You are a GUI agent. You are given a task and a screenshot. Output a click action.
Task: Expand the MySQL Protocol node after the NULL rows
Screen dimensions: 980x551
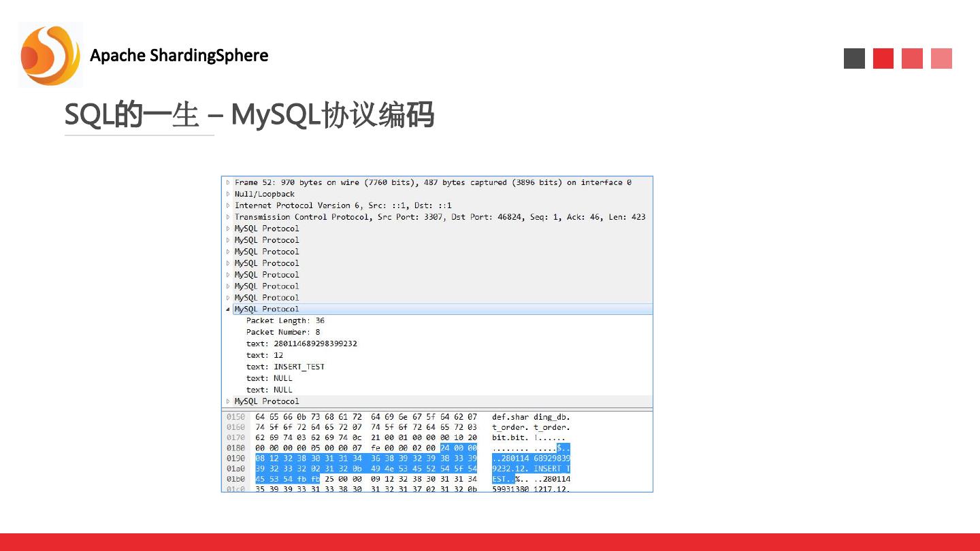click(x=228, y=401)
